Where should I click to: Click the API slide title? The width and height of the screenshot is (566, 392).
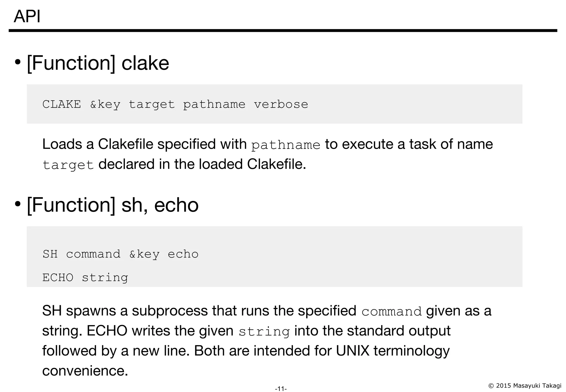point(27,16)
